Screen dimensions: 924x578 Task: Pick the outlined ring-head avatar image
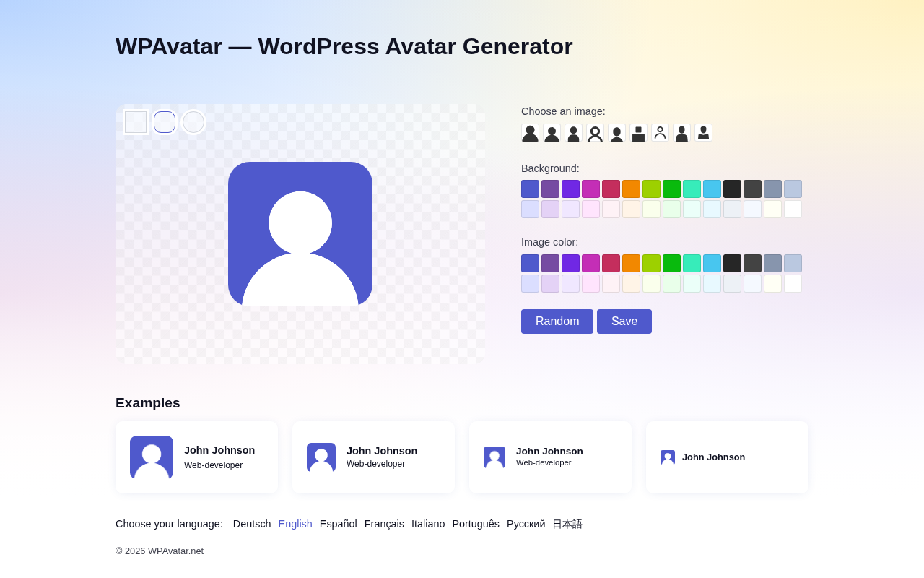click(x=595, y=133)
